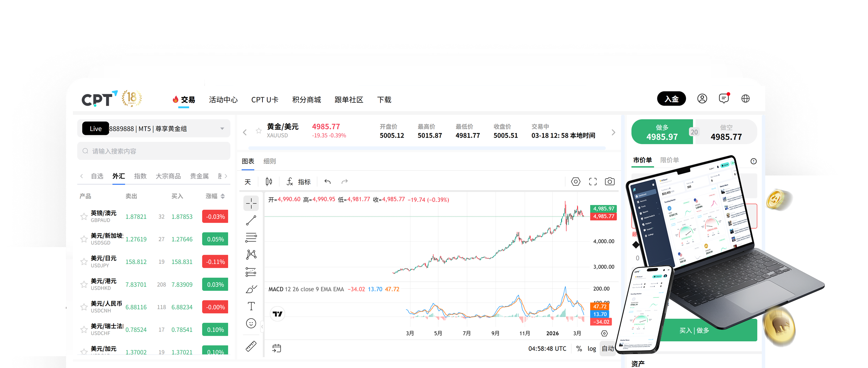Favorite the GBPAUD pair with star

coord(84,217)
